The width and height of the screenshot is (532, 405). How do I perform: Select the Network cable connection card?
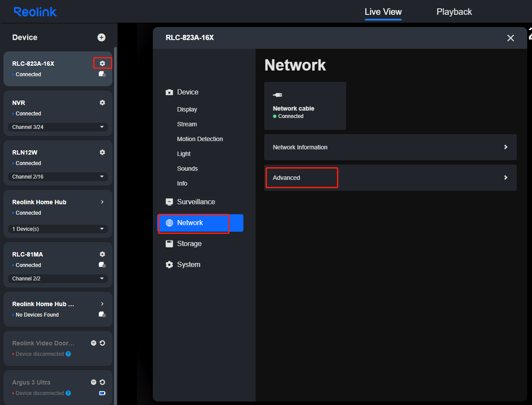305,106
